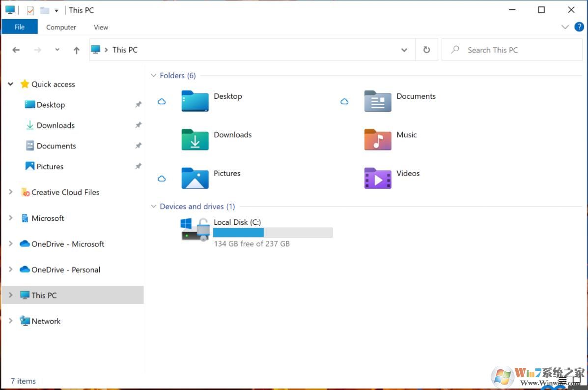Click the Refresh button in address bar
This screenshot has width=588, height=390.
click(x=426, y=50)
